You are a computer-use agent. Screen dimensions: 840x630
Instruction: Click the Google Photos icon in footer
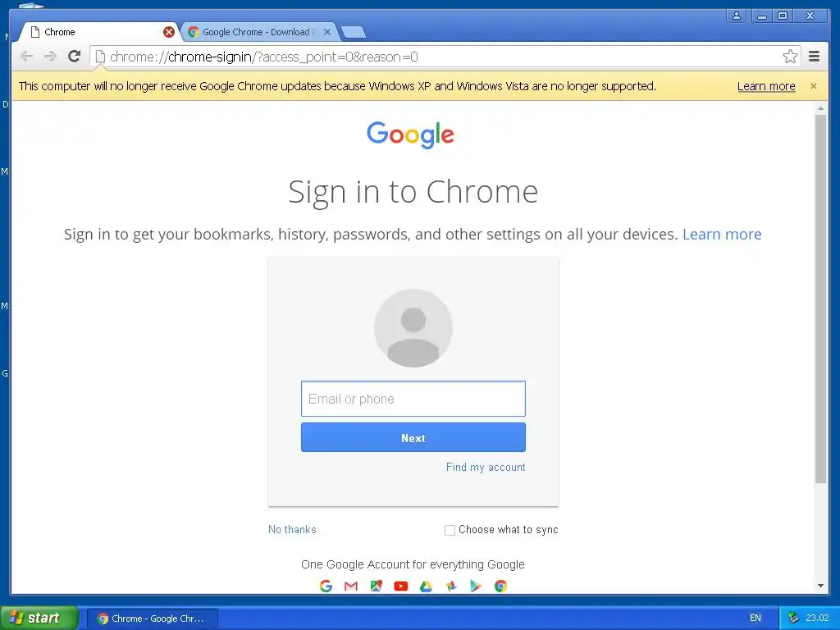[x=451, y=586]
